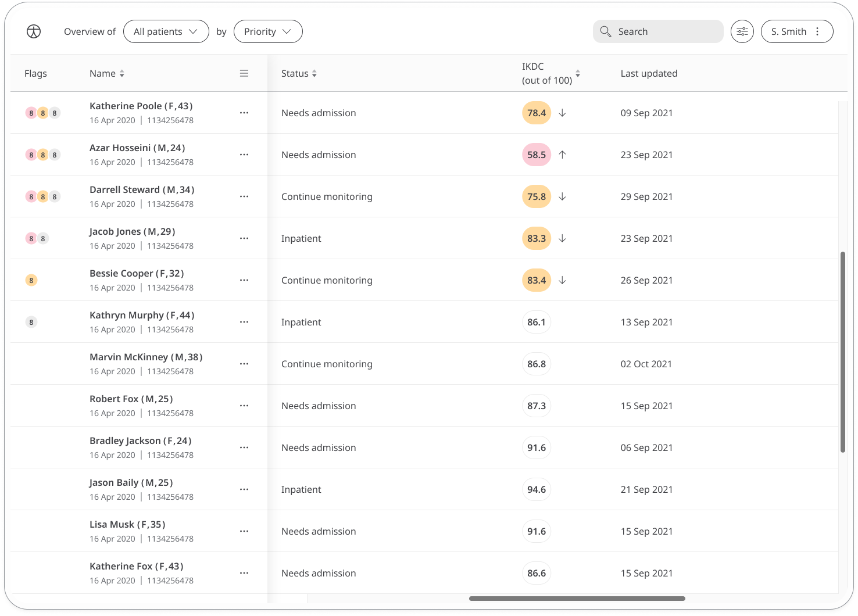Open Katherine Poole row options
The height and width of the screenshot is (616, 858).
(x=244, y=113)
